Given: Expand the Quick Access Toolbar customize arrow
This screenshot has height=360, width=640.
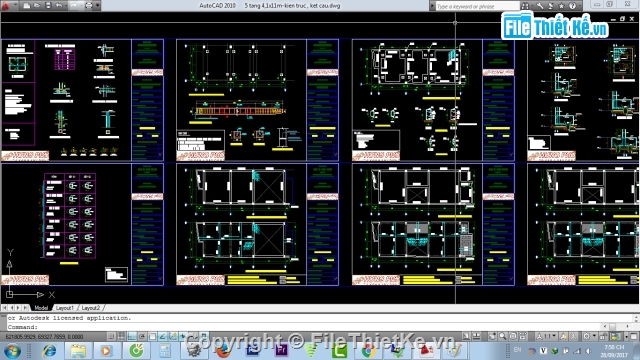Looking at the screenshot, I should tap(98, 5).
